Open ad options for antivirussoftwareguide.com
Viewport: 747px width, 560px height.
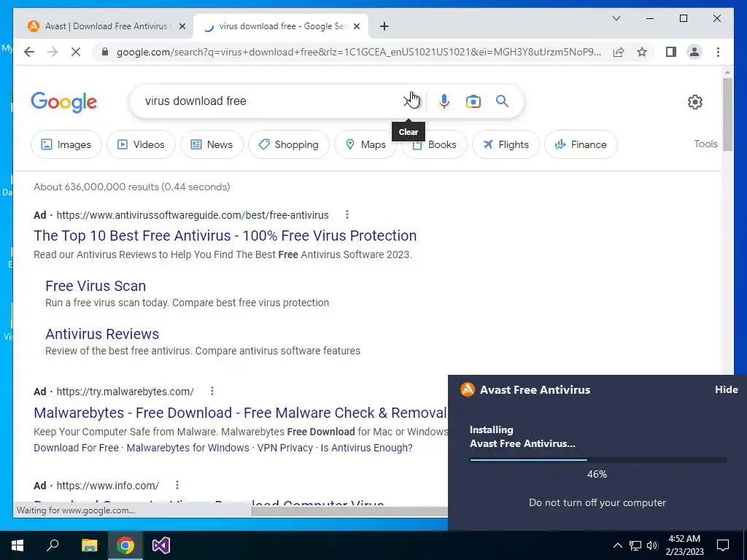(x=347, y=215)
